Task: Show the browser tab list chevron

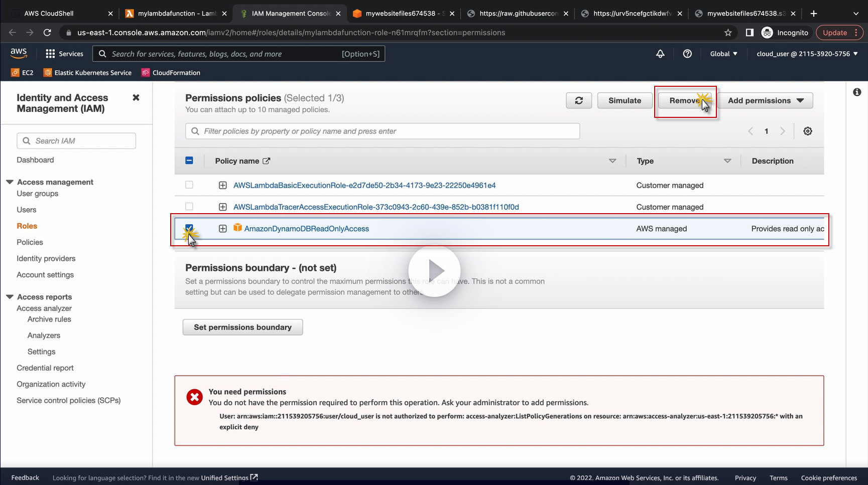Action: (x=856, y=14)
